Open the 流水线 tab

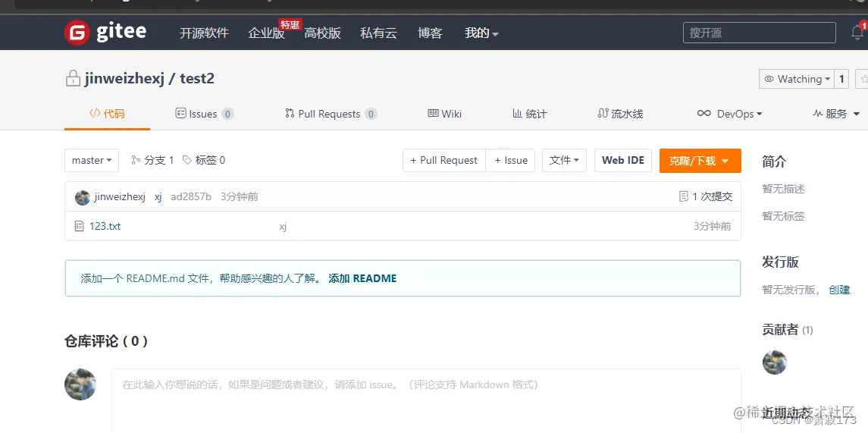tap(621, 114)
